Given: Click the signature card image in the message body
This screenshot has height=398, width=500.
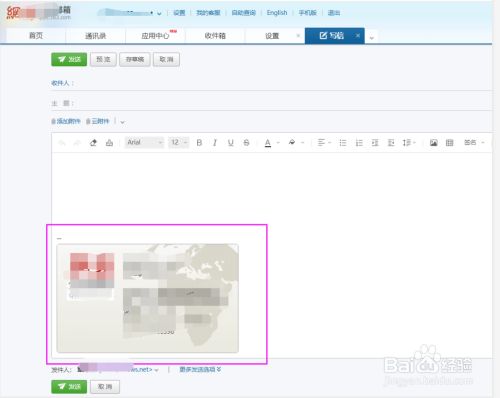Looking at the screenshot, I should point(148,298).
